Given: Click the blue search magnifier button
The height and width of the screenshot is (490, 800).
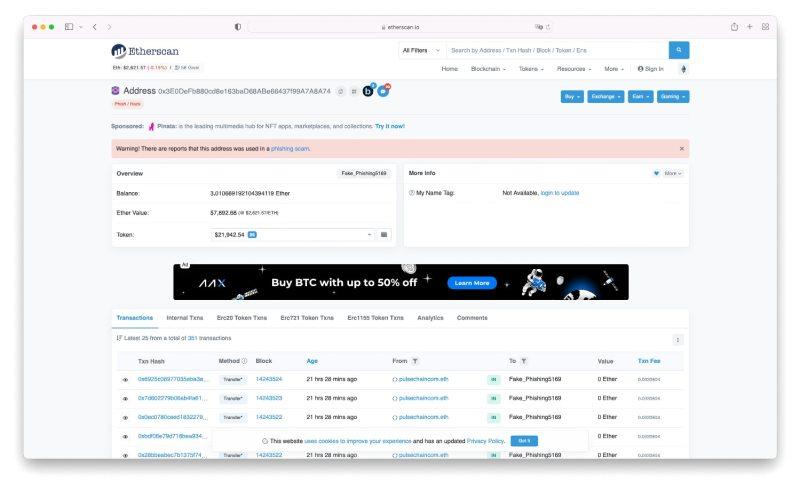Looking at the screenshot, I should [x=679, y=50].
